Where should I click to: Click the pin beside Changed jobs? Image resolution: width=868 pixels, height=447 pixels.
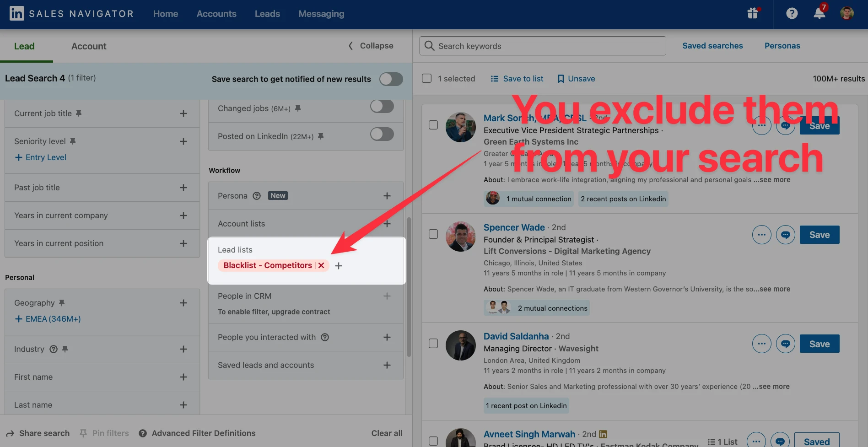298,108
